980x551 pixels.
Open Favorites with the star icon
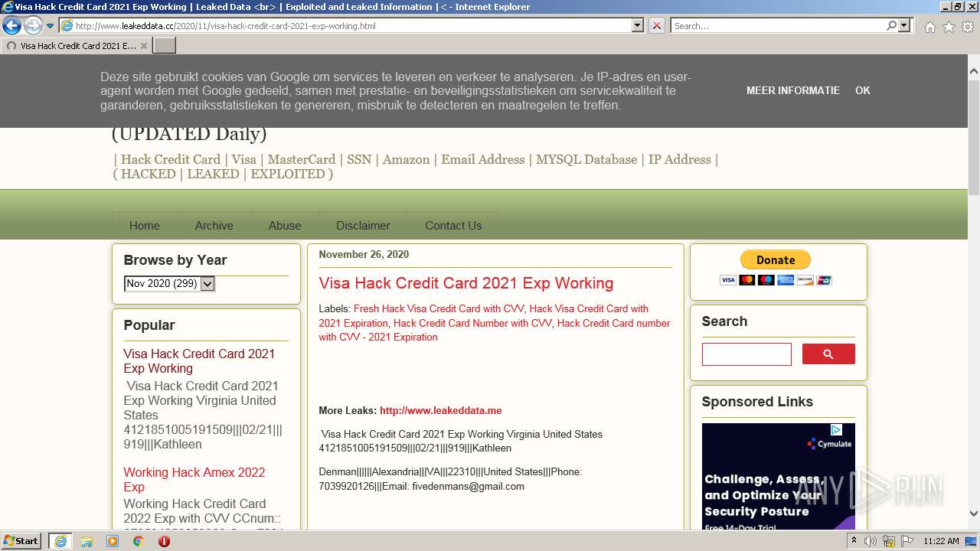(949, 27)
